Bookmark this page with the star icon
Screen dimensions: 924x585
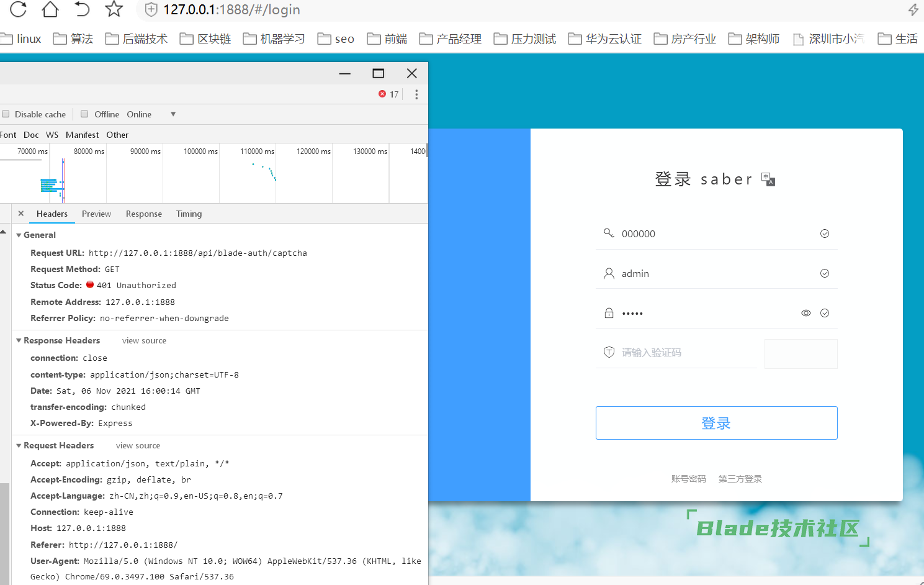(x=114, y=9)
